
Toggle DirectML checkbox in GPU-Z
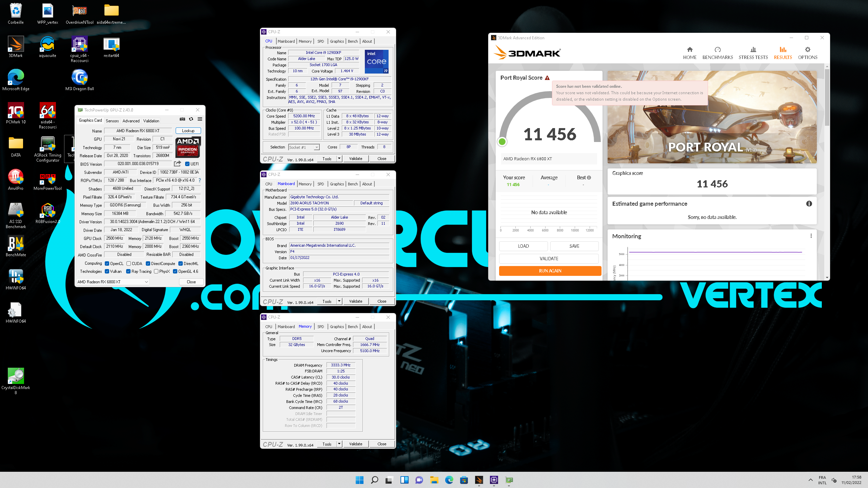180,264
